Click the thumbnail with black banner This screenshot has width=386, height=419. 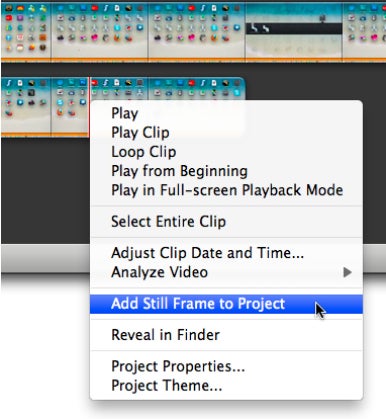294,31
